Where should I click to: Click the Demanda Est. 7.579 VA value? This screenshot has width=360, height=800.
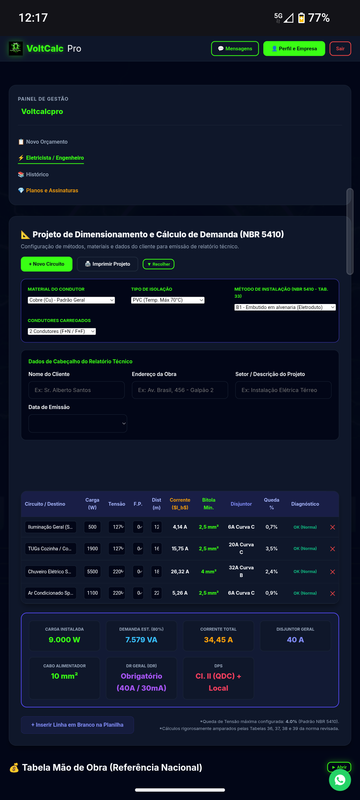141,640
